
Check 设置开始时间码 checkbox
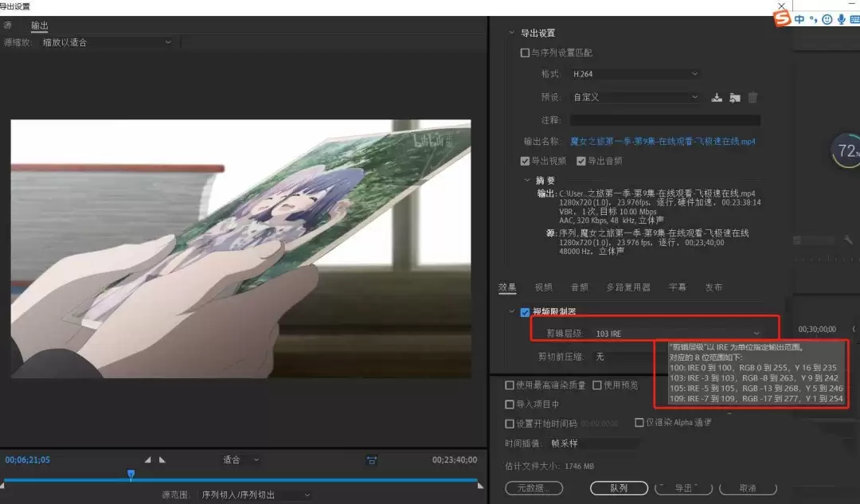tap(510, 424)
